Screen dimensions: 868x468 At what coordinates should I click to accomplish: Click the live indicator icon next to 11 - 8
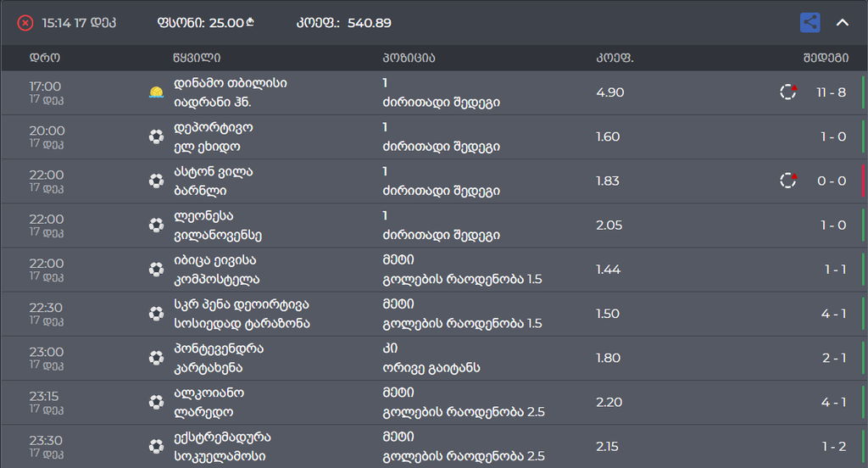(x=788, y=92)
